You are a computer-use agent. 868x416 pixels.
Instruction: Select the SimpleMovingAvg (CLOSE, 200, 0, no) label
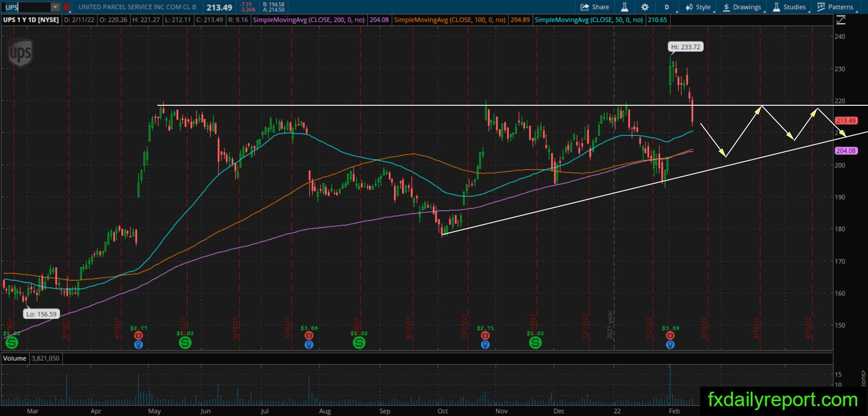coord(309,20)
